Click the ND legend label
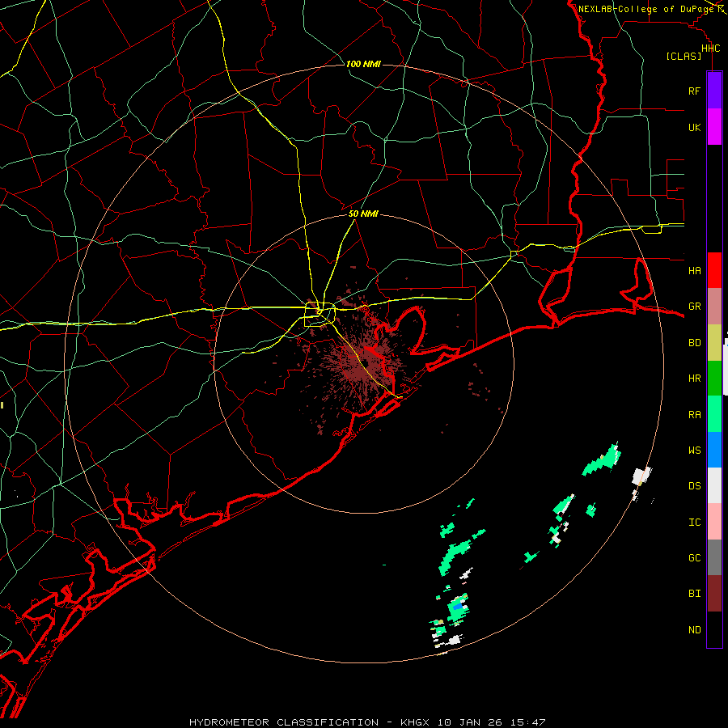The width and height of the screenshot is (728, 728). point(694,630)
